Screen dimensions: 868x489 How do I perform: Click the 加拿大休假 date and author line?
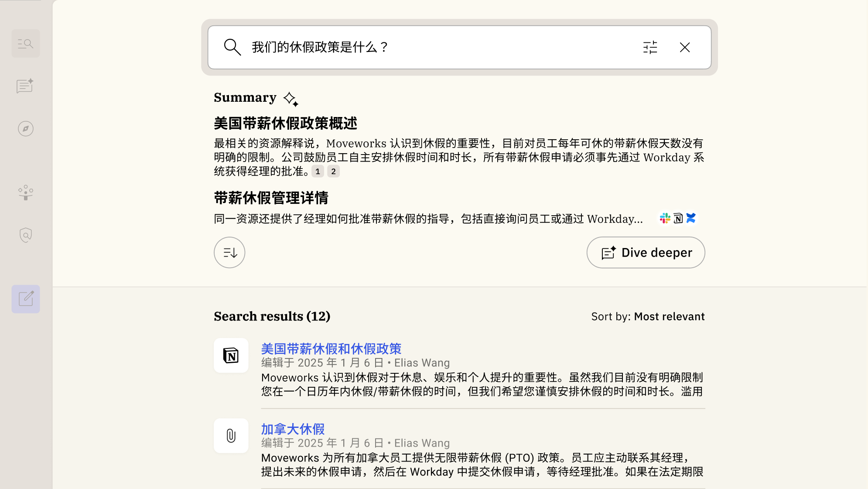[x=355, y=443]
